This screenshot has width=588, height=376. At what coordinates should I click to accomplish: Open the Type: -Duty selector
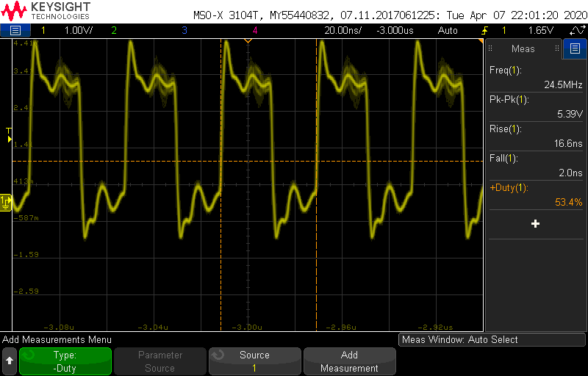pyautogui.click(x=65, y=361)
